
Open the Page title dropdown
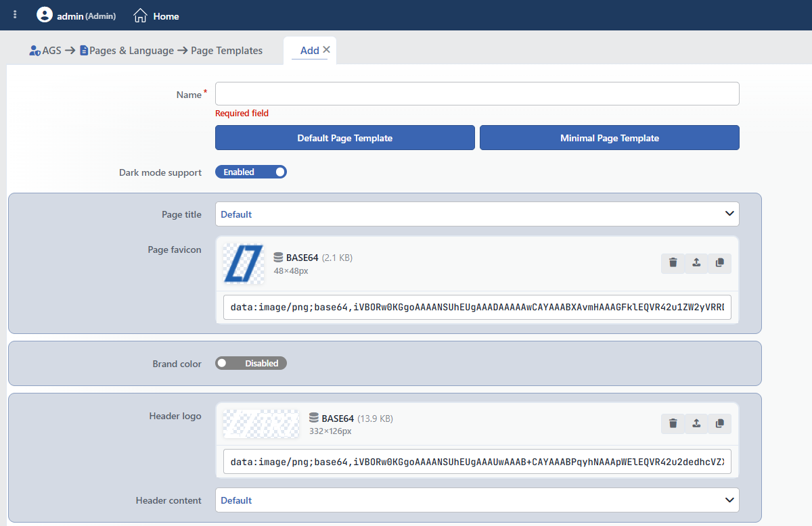click(477, 214)
